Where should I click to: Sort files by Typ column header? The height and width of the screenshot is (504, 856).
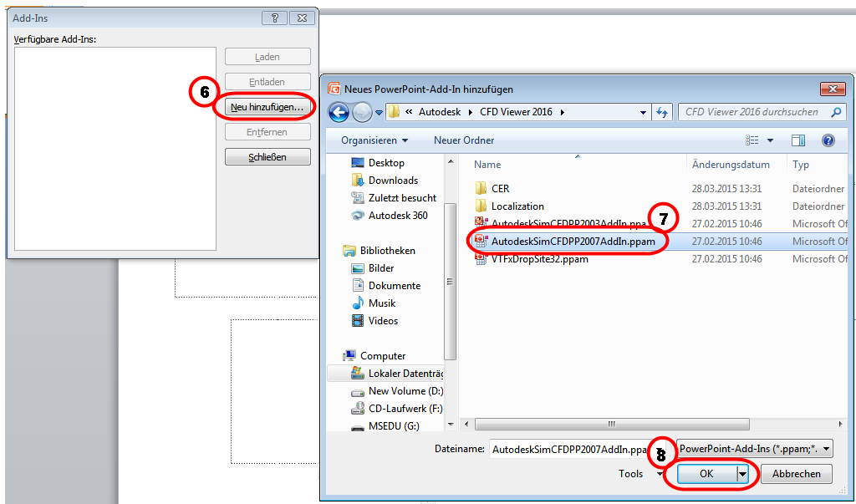click(801, 165)
